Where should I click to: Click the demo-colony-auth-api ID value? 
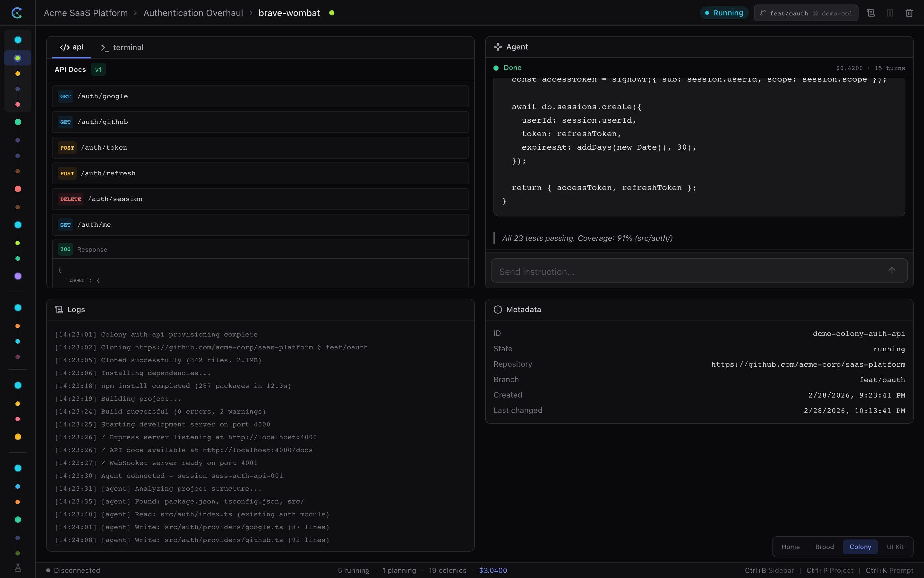(859, 333)
